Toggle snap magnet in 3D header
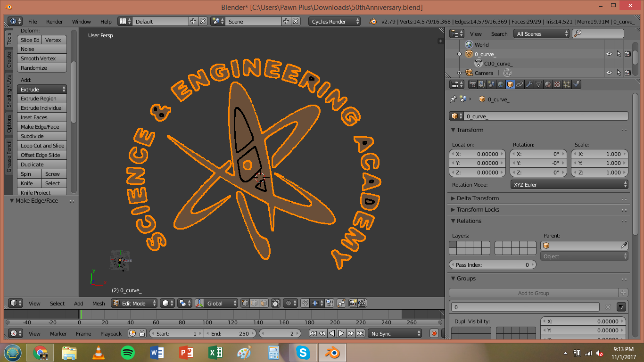 tap(305, 303)
